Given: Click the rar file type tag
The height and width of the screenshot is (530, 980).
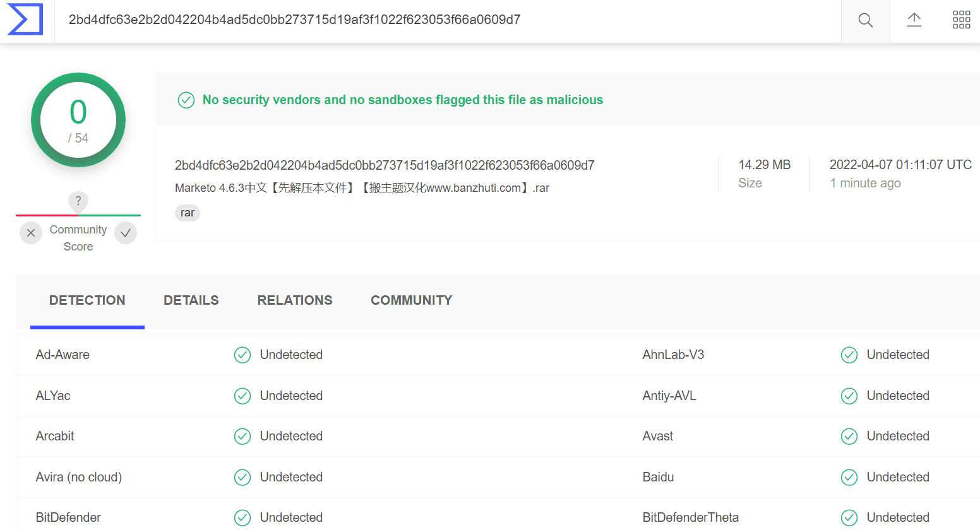Looking at the screenshot, I should pos(188,213).
